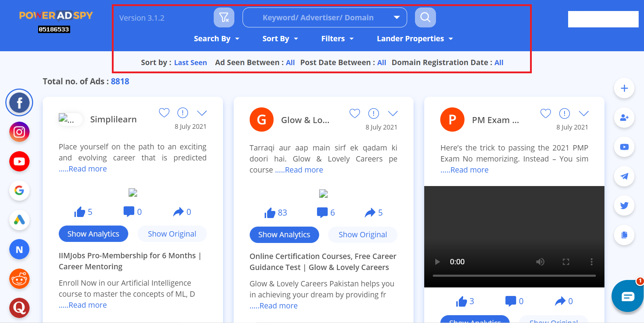Open video more options menu

(x=592, y=262)
